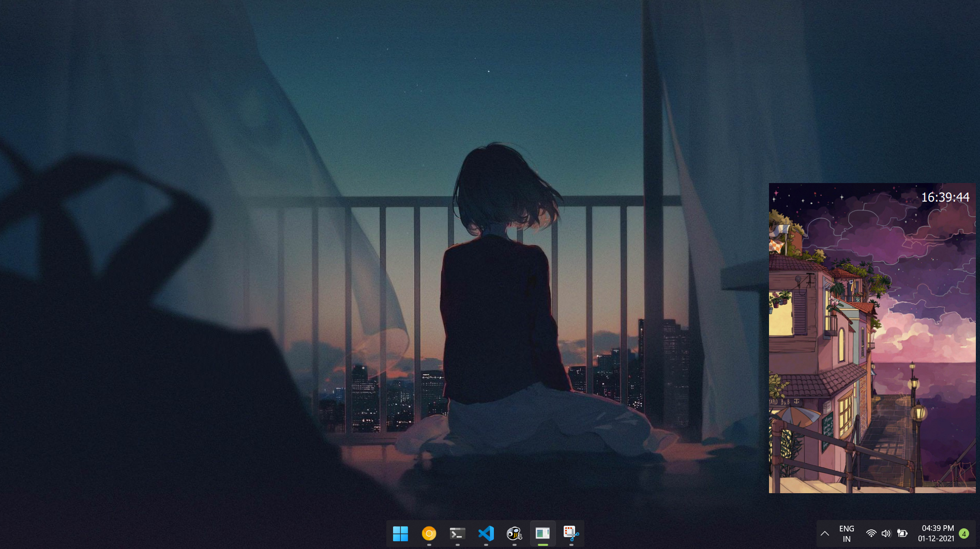
Task: Open the Terminal app from taskbar
Action: (x=457, y=533)
